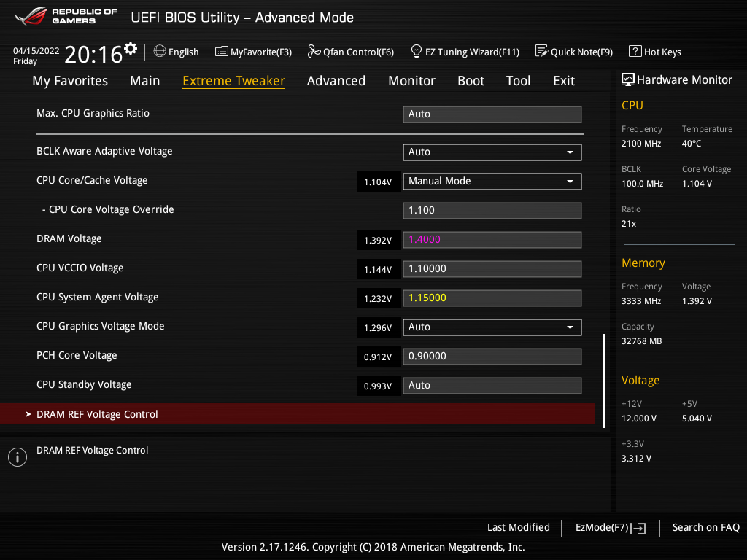Click Search on FAQ link

click(705, 528)
